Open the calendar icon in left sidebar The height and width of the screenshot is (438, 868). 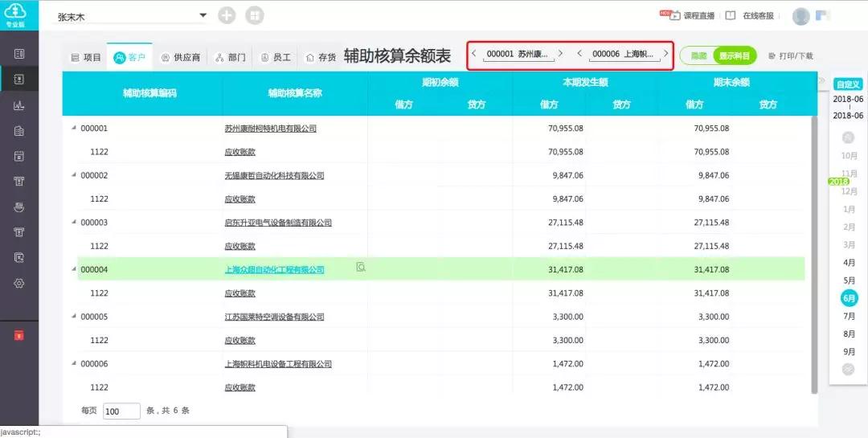[x=18, y=156]
